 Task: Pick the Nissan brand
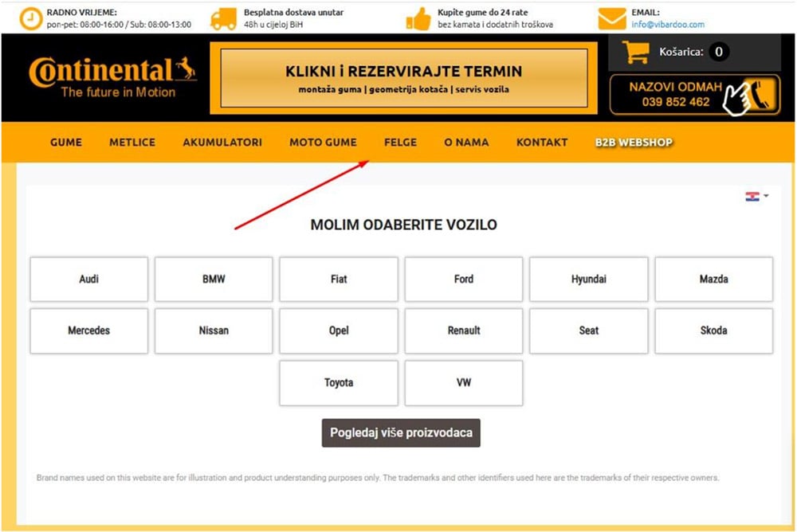click(x=214, y=331)
